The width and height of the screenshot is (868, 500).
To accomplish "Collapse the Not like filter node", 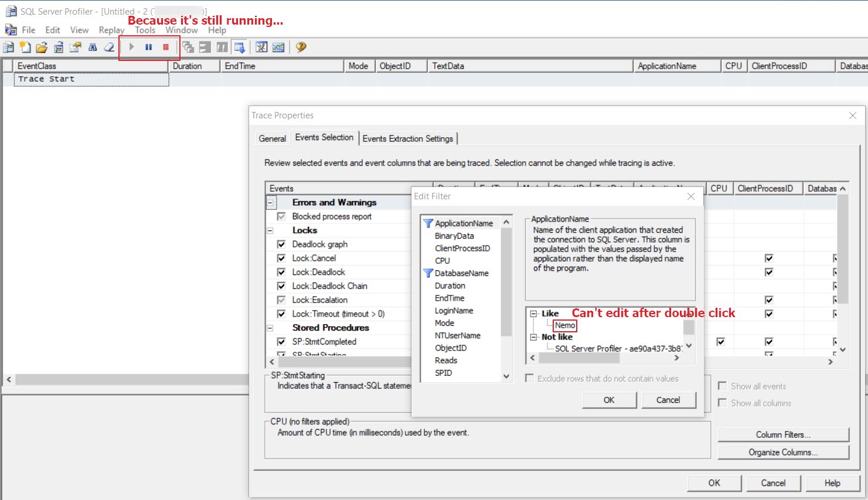I will 534,337.
